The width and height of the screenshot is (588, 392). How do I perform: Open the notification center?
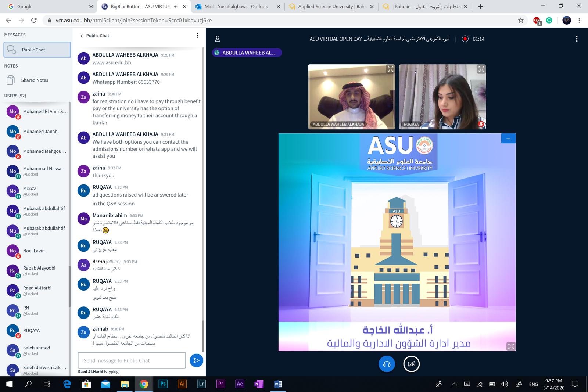click(575, 384)
